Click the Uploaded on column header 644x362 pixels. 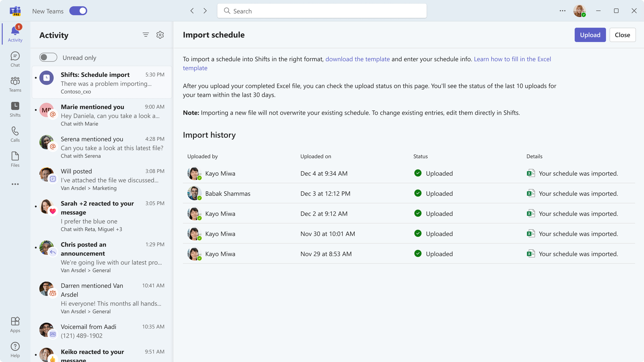[x=316, y=156]
